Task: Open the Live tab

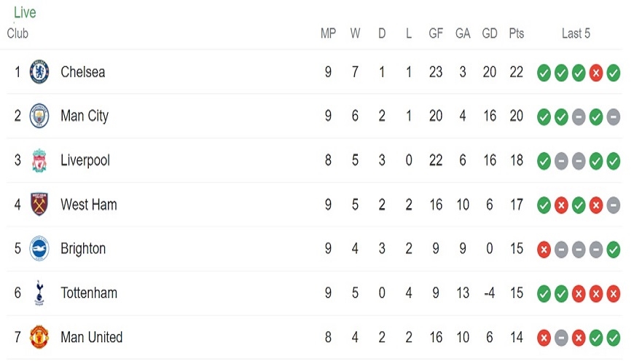Action: [x=25, y=12]
